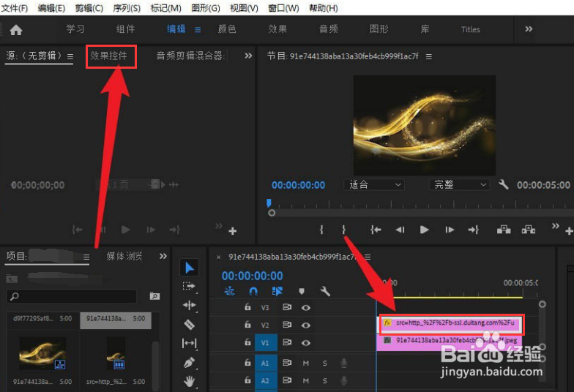The image size is (574, 392).
Task: Add marker in timeline toolbar
Action: [302, 291]
